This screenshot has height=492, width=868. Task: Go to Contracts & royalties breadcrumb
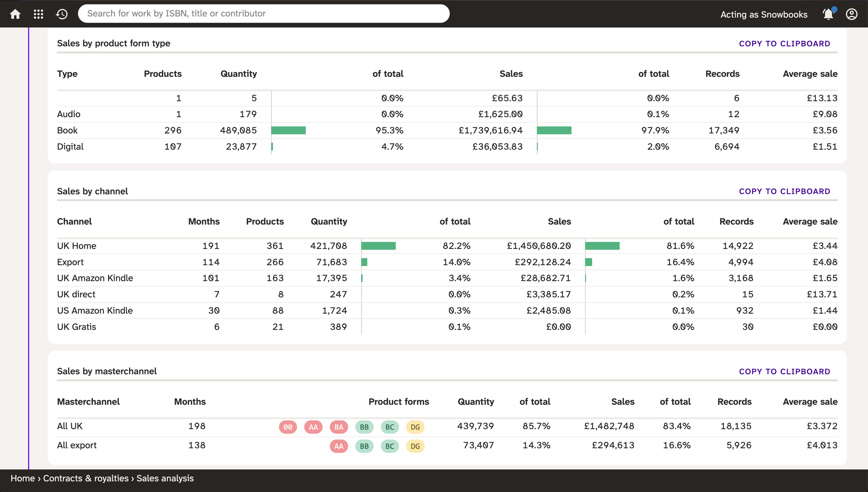(x=86, y=478)
